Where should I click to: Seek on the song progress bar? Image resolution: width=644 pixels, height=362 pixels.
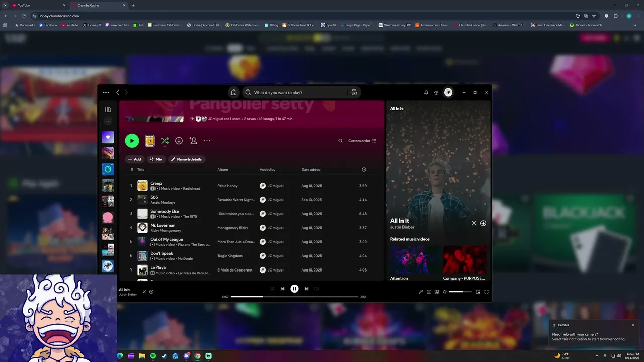coord(294,297)
